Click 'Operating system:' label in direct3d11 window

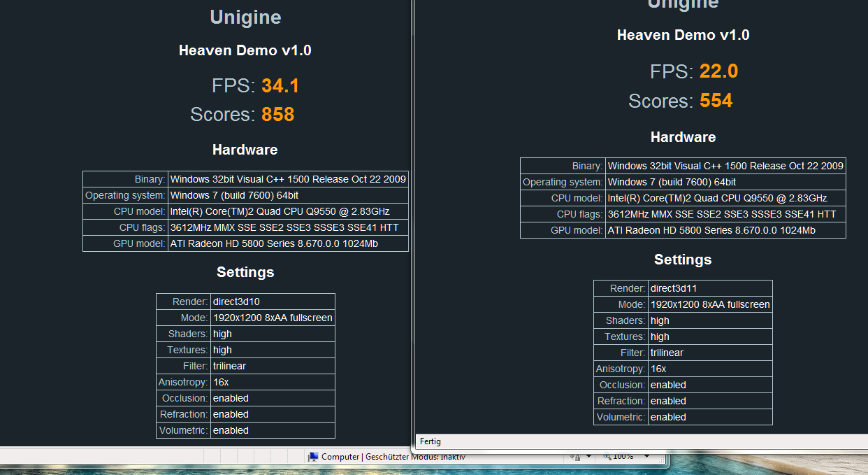(563, 182)
